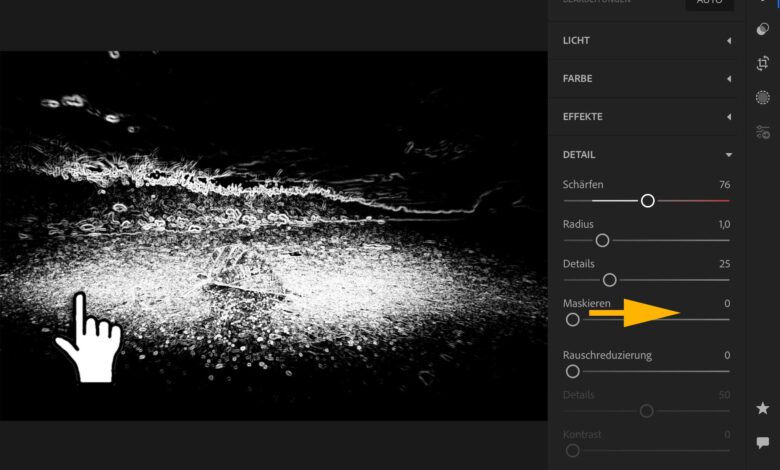Screen dimensions: 780x470
Task: Expand the EFFEKTE panel arrow
Action: [729, 117]
